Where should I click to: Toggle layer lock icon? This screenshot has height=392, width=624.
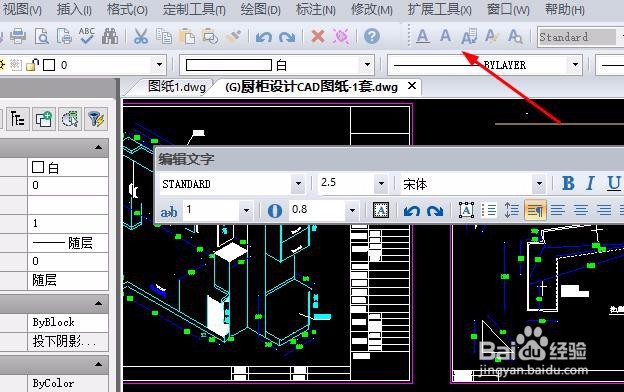[33, 64]
